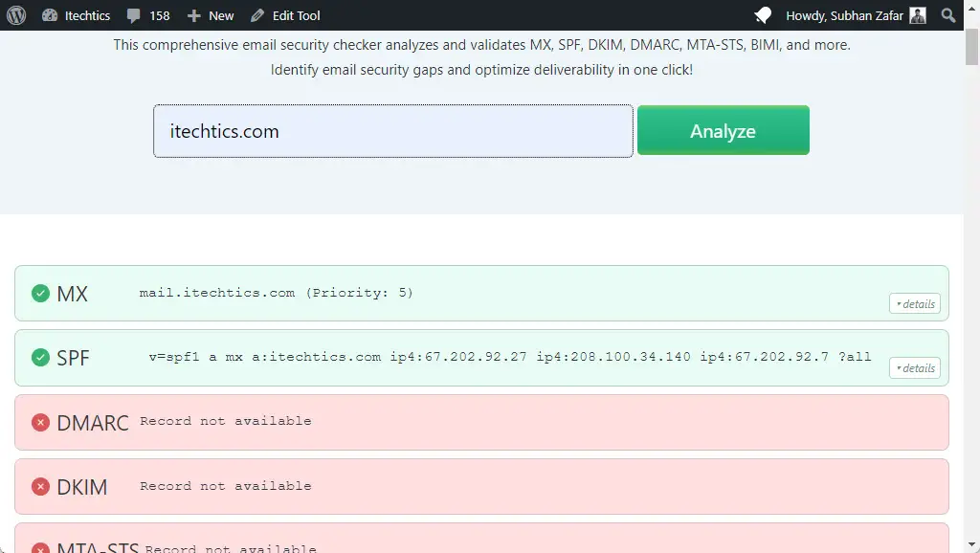Image resolution: width=980 pixels, height=553 pixels.
Task: Click the green check icon for MX
Action: click(40, 293)
